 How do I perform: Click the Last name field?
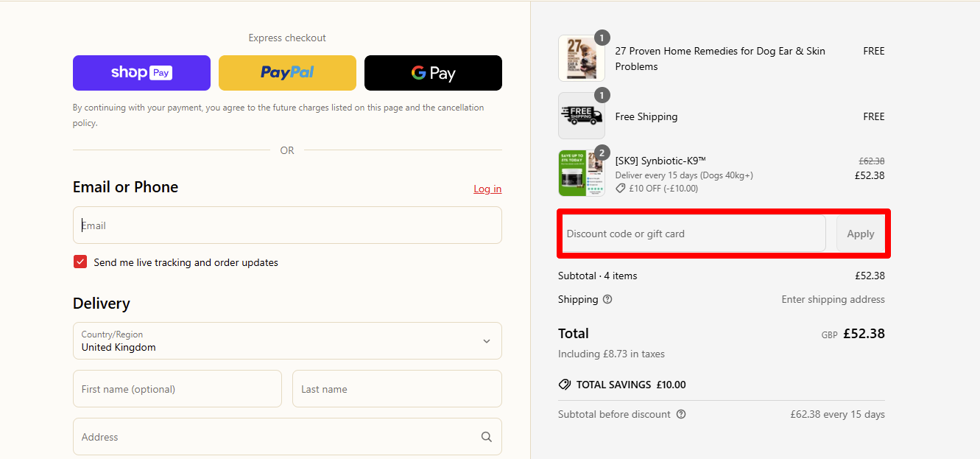tap(397, 389)
